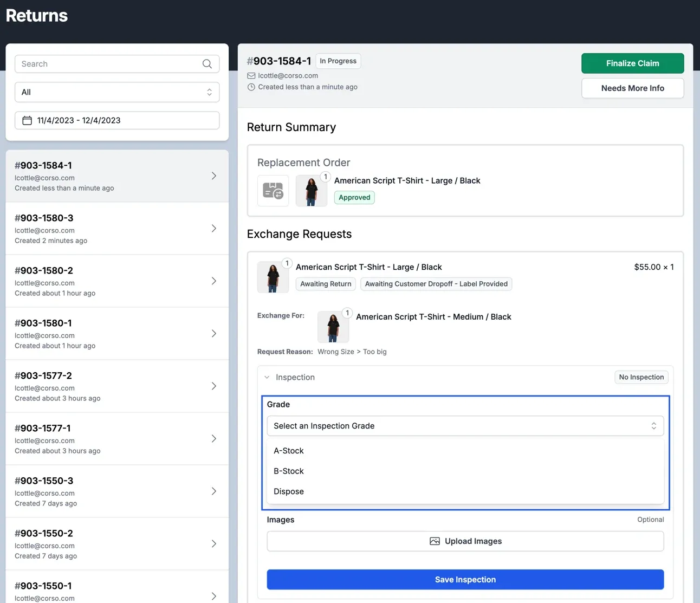Viewport: 700px width, 603px height.
Task: Click the replacement order exchange icon
Action: [273, 191]
